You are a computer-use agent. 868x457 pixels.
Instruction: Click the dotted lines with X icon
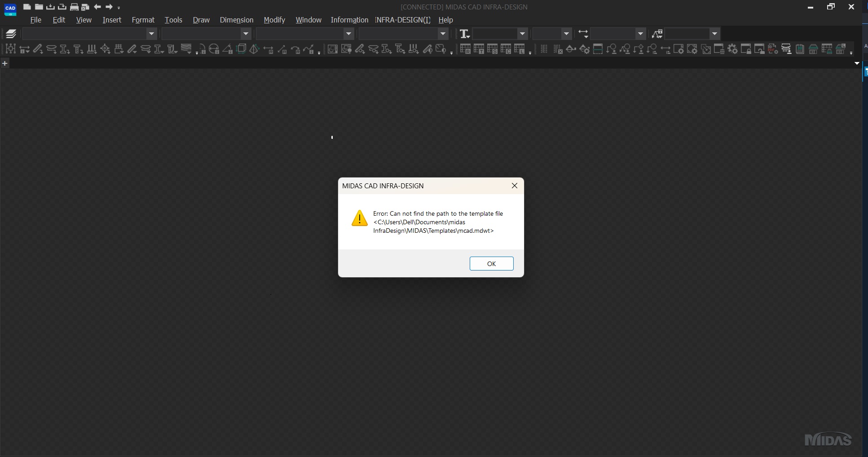558,49
